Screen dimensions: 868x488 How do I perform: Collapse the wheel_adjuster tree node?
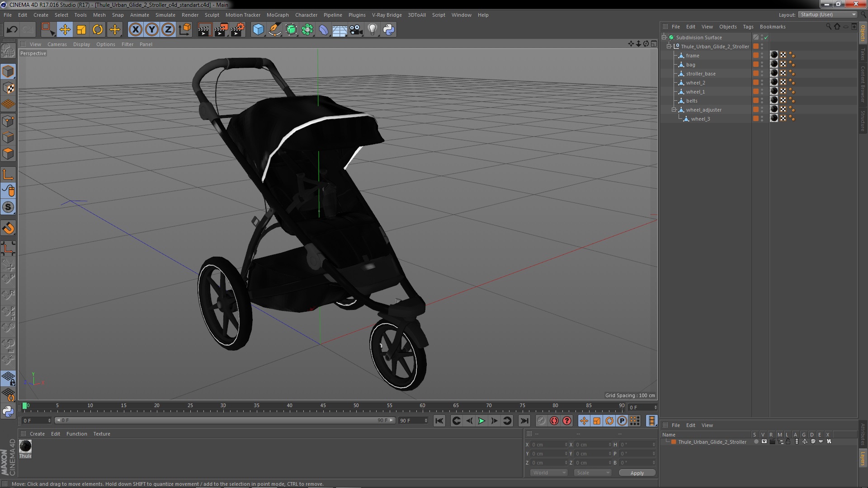(674, 109)
